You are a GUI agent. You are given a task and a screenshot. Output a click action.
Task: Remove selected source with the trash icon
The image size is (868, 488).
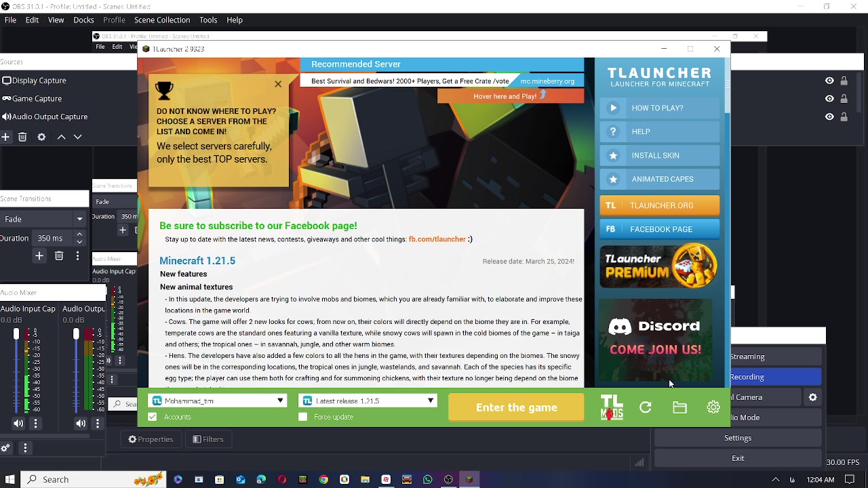(x=22, y=137)
